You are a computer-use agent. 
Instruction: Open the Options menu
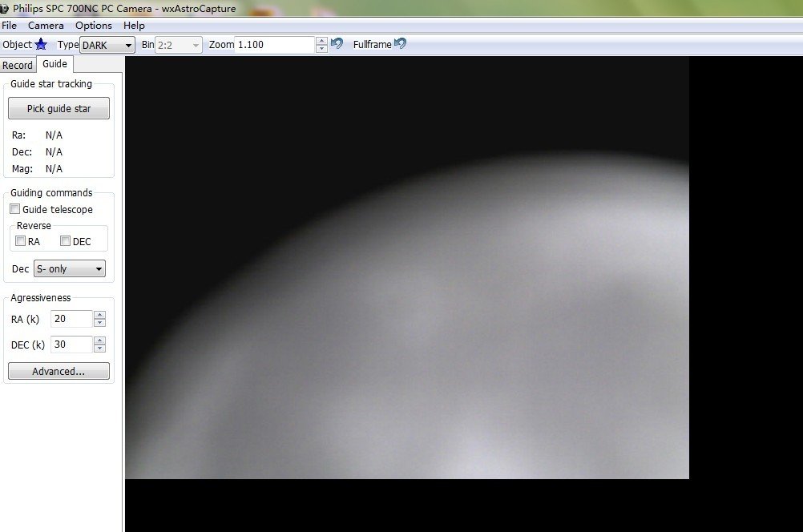pos(94,25)
